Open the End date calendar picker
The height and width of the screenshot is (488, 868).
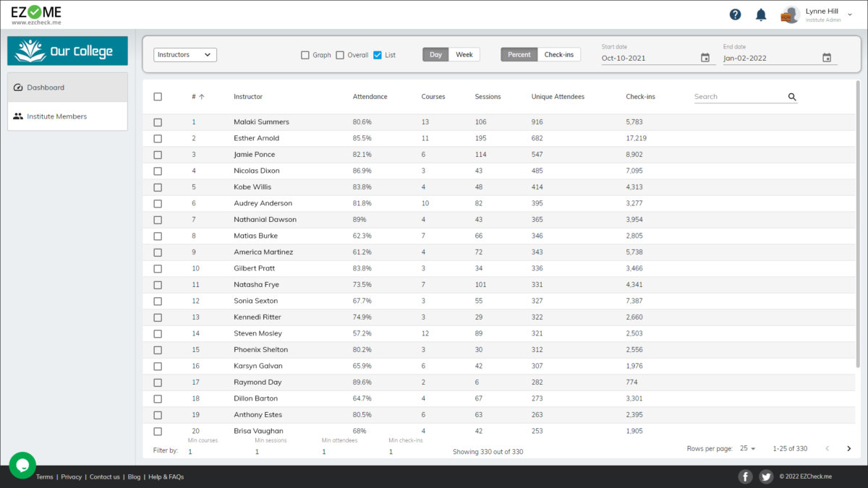point(827,58)
